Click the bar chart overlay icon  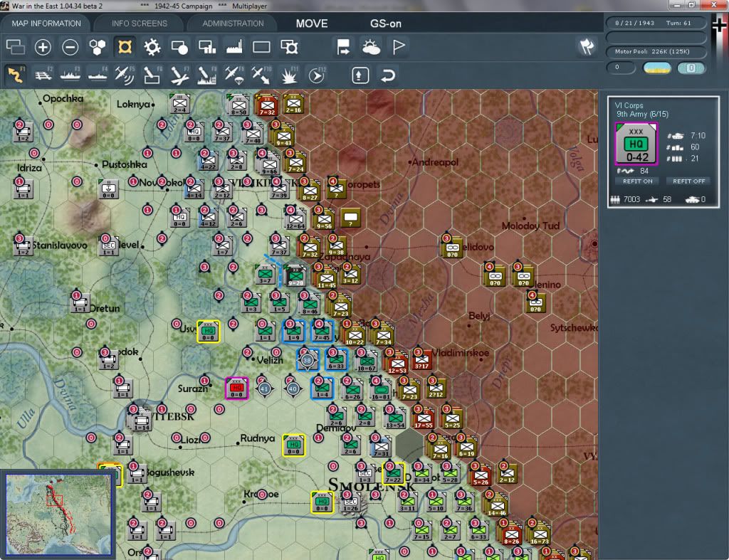coord(207,47)
